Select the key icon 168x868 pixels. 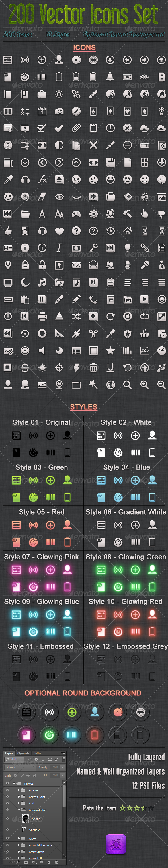(x=93, y=248)
